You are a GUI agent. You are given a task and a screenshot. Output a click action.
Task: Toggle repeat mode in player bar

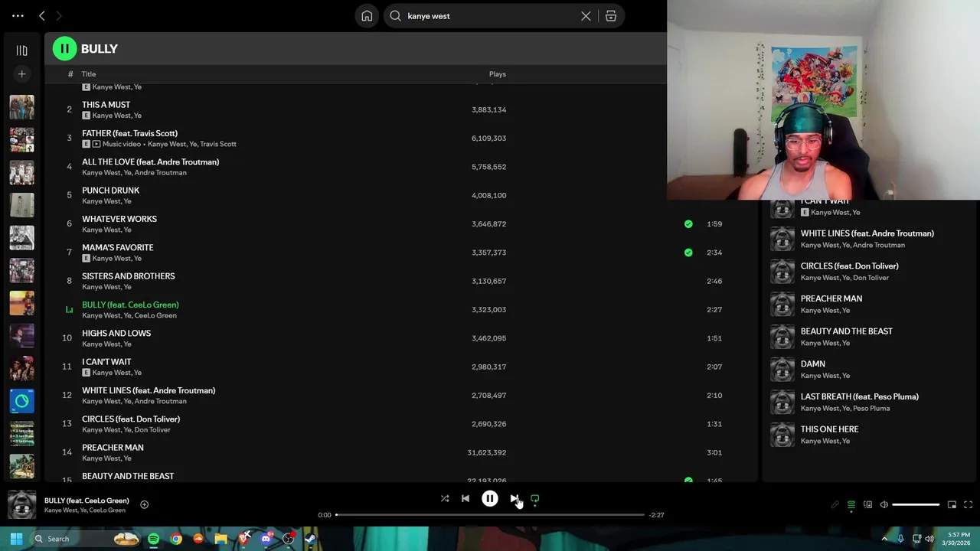click(x=535, y=498)
